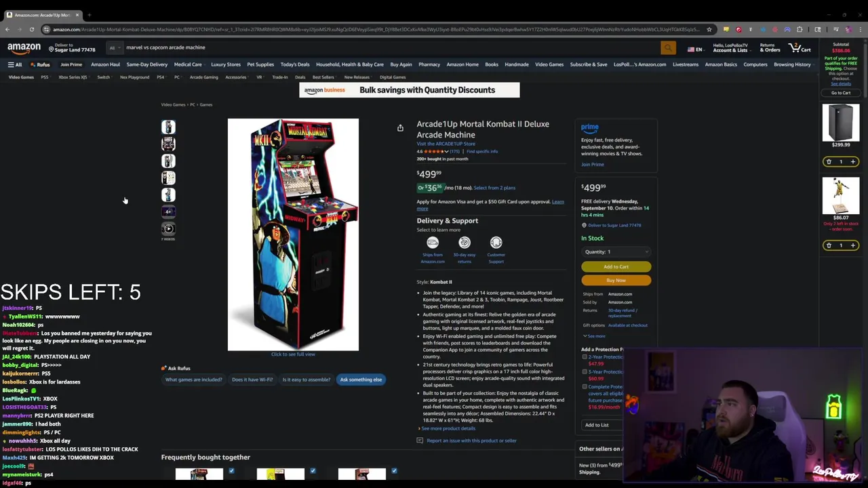Check the Complete Protect plan box
The width and height of the screenshot is (868, 488).
point(585,386)
